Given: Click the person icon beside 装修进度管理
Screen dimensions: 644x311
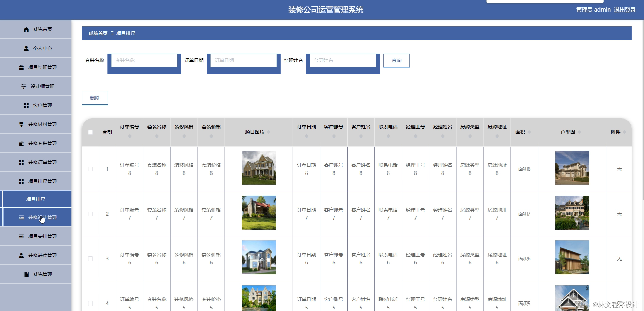Looking at the screenshot, I should [21, 255].
